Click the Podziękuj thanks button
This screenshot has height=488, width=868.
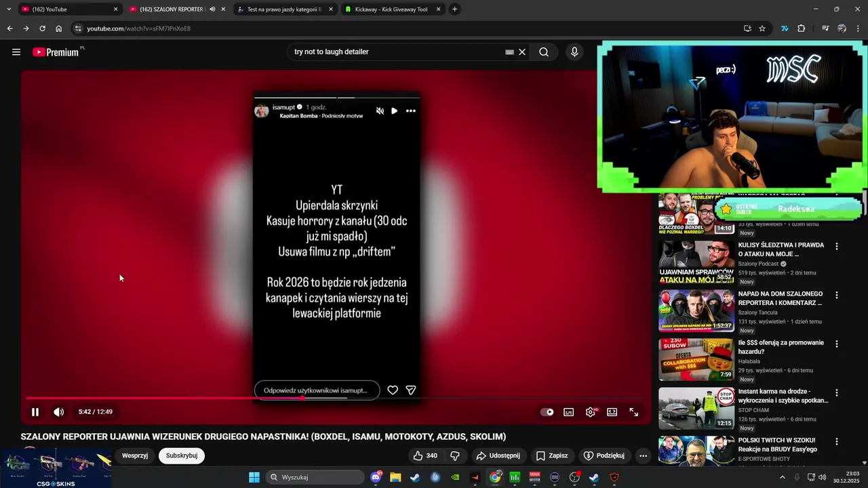click(604, 455)
